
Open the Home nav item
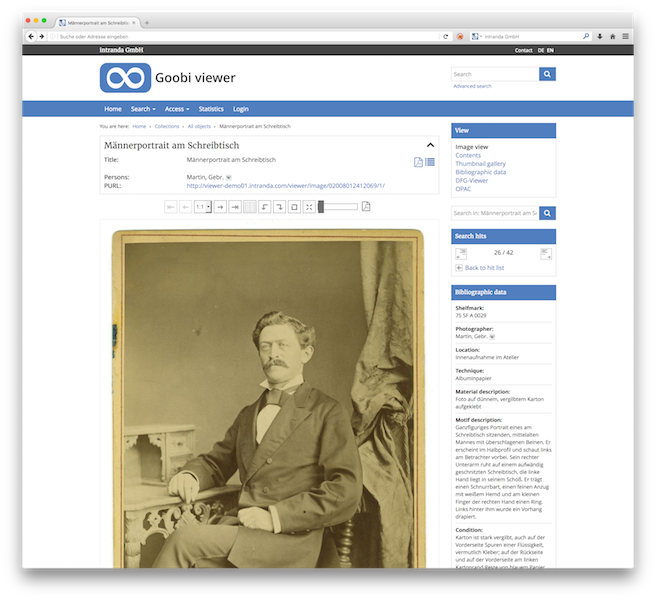[113, 109]
